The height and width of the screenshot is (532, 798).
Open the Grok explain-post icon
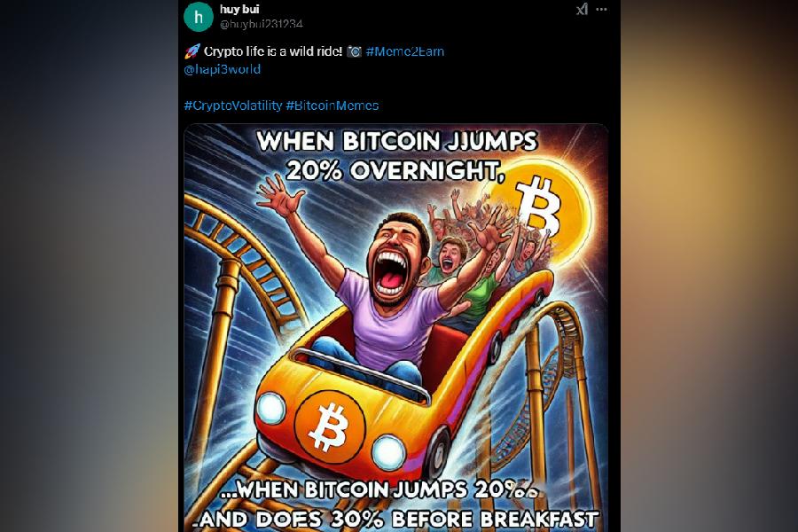pyautogui.click(x=583, y=9)
